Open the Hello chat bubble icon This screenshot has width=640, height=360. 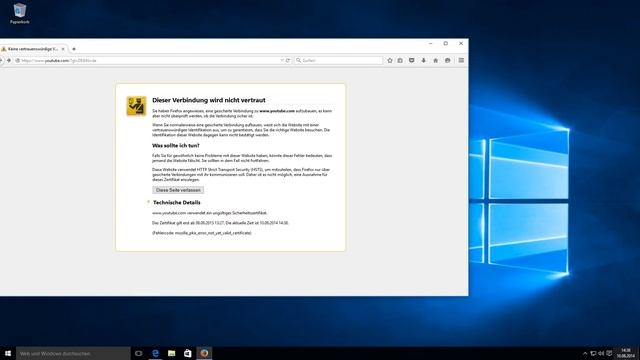tap(448, 60)
